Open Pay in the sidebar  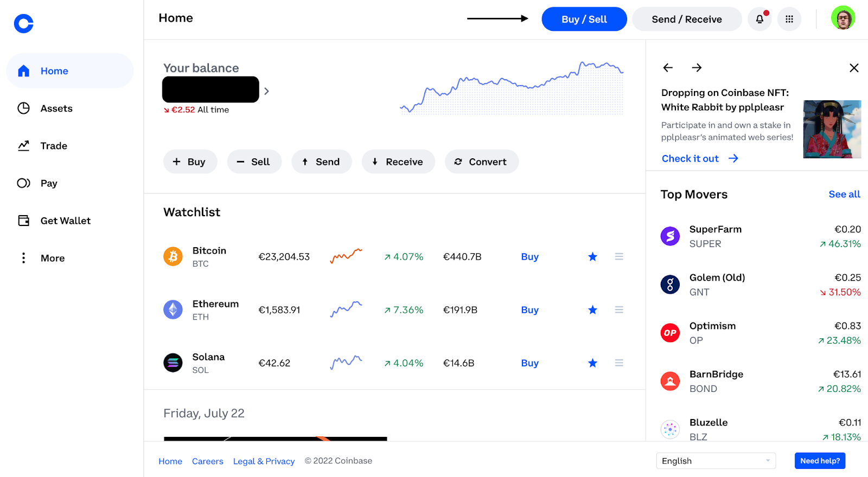[x=69, y=183]
